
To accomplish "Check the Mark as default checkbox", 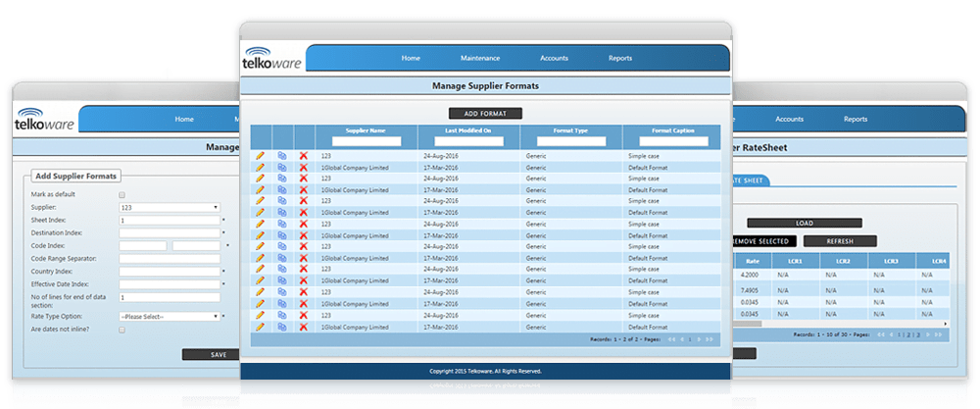I will click(x=122, y=195).
